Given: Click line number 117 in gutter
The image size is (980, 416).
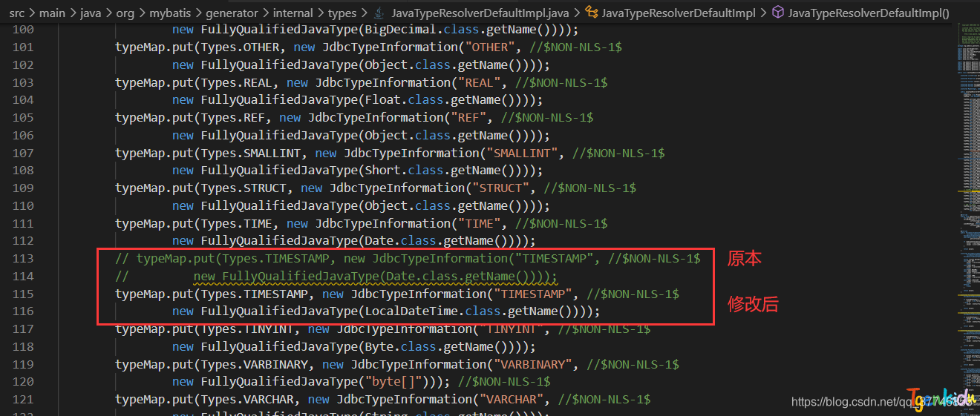Looking at the screenshot, I should pos(23,328).
